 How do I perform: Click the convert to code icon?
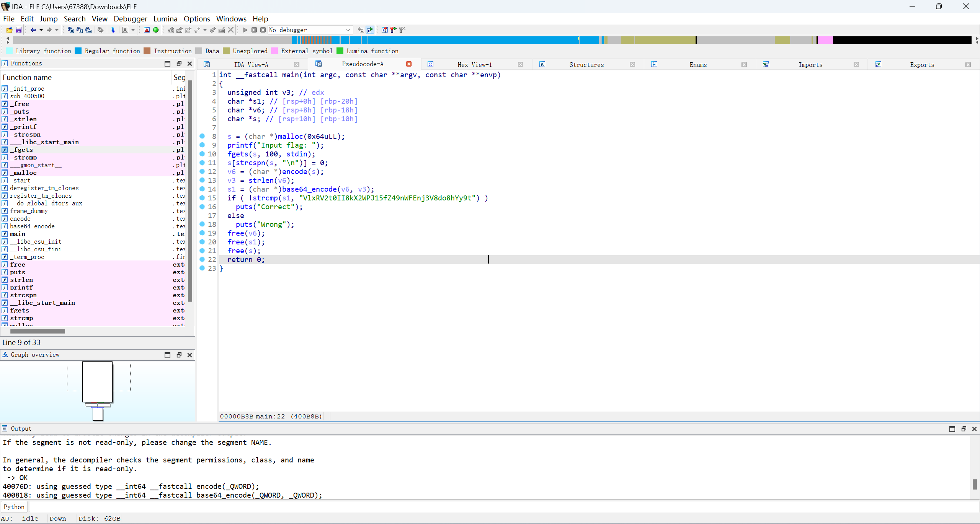click(171, 30)
